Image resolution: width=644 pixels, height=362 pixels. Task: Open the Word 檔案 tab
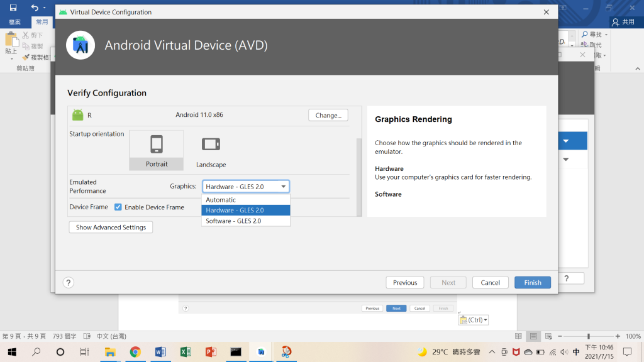[15, 22]
